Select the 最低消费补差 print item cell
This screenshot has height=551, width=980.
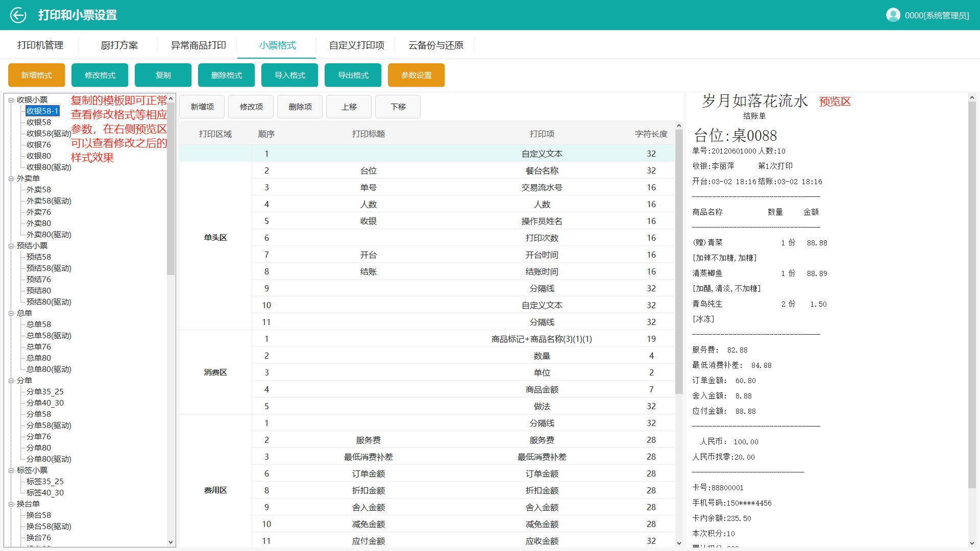click(x=542, y=457)
